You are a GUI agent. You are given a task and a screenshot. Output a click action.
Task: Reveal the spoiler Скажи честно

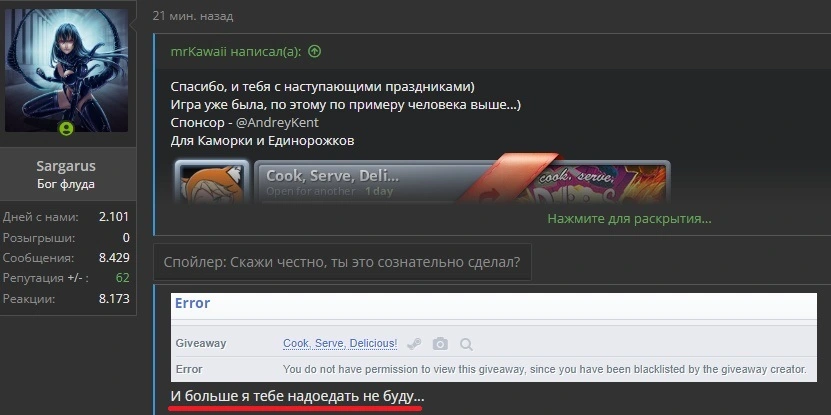(342, 262)
